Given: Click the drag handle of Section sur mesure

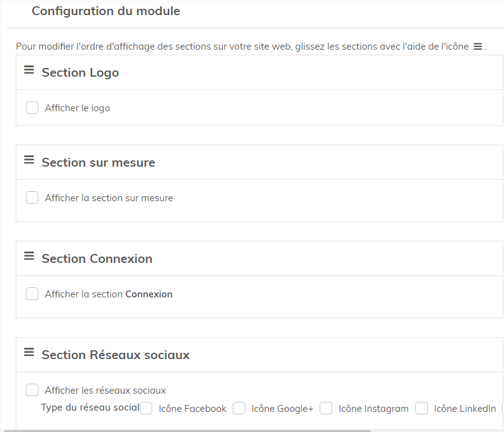Looking at the screenshot, I should coord(29,160).
